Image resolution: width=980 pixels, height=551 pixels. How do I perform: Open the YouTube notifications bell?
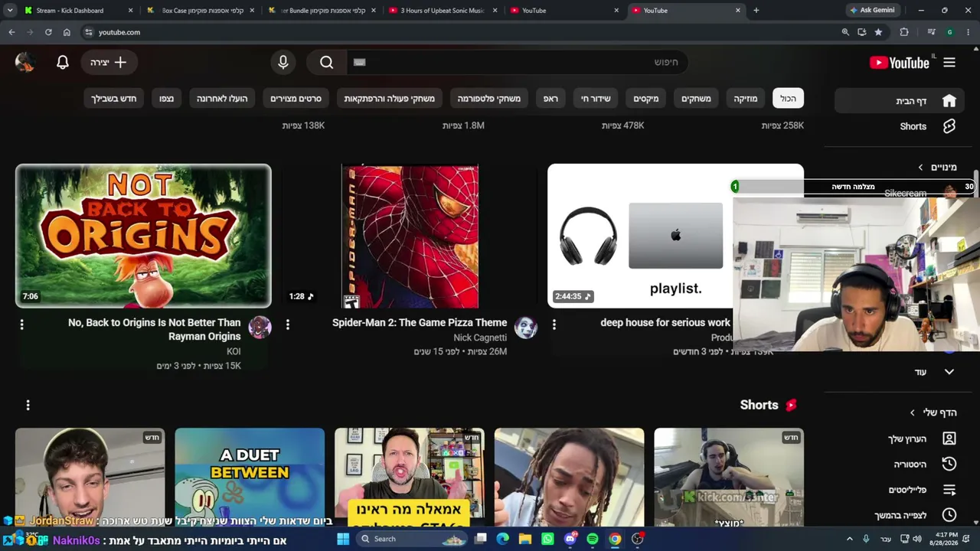click(63, 63)
